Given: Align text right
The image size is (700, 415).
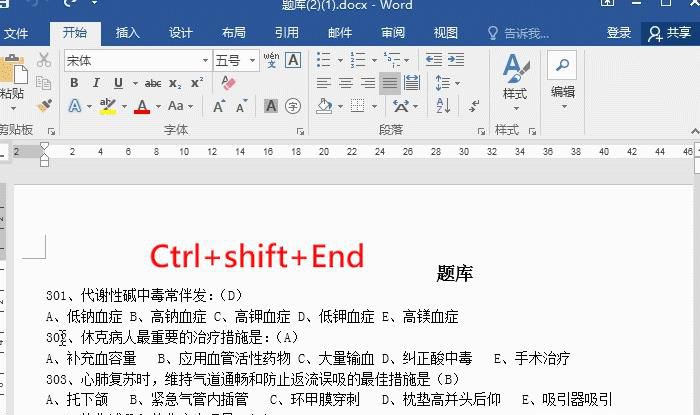Looking at the screenshot, I should [x=367, y=83].
